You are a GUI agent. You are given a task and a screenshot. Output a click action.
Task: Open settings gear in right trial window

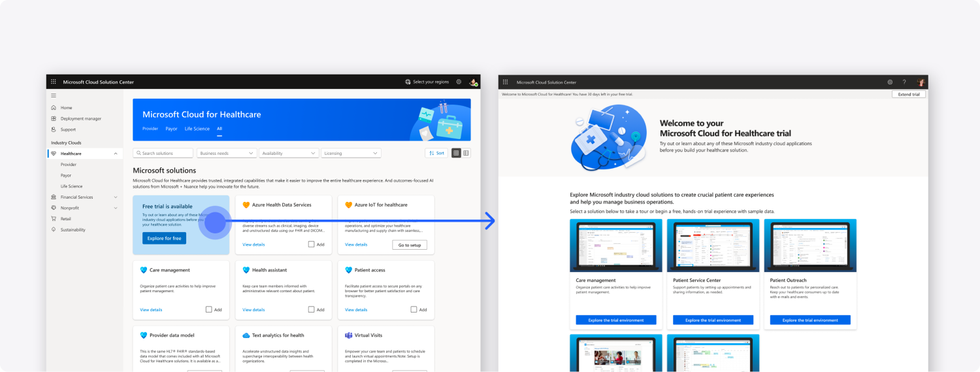coord(890,82)
